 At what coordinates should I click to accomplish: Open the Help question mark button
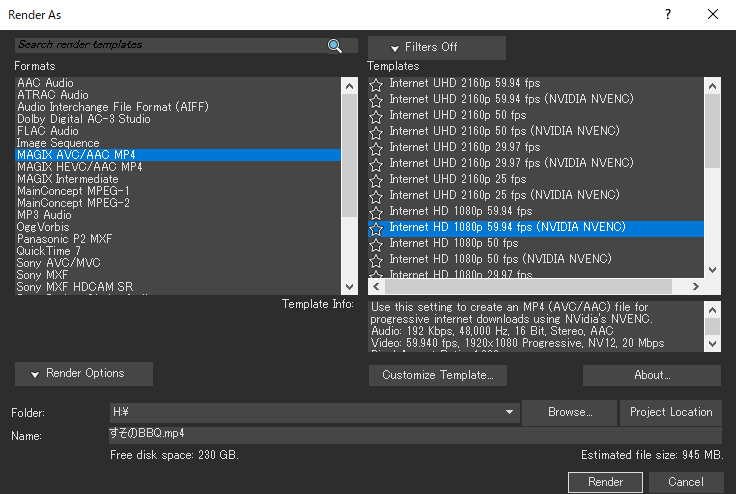coord(667,14)
